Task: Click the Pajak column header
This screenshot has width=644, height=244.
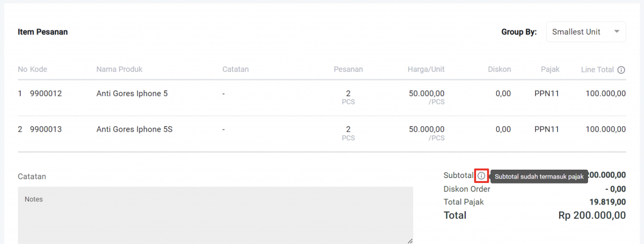Action: pyautogui.click(x=550, y=69)
